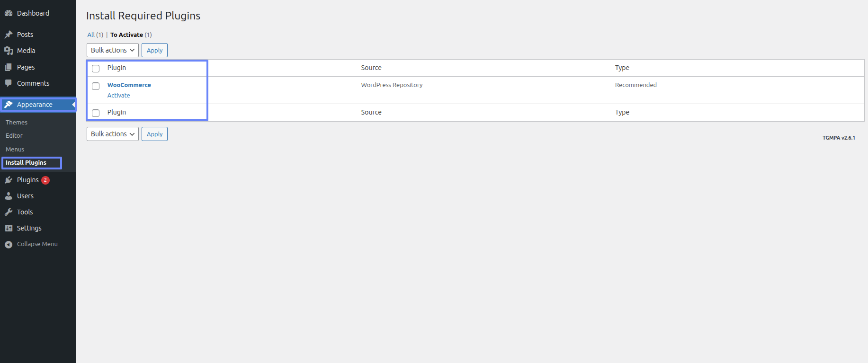Click the Type column header at top
Screen dimensions: 868x363
click(622, 68)
